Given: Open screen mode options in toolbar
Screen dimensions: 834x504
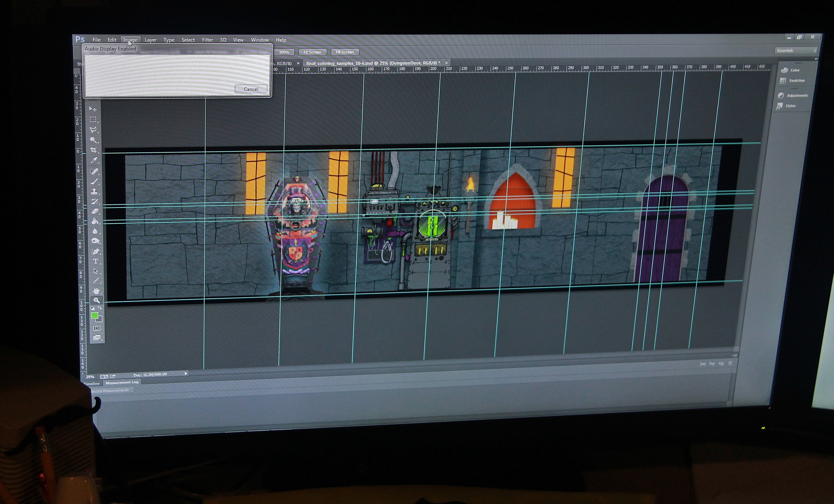Looking at the screenshot, I should point(97,337).
